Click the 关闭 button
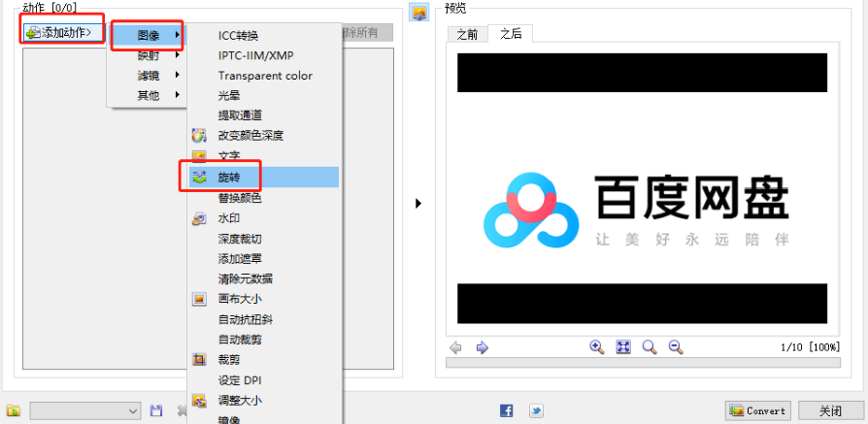 tap(831, 410)
